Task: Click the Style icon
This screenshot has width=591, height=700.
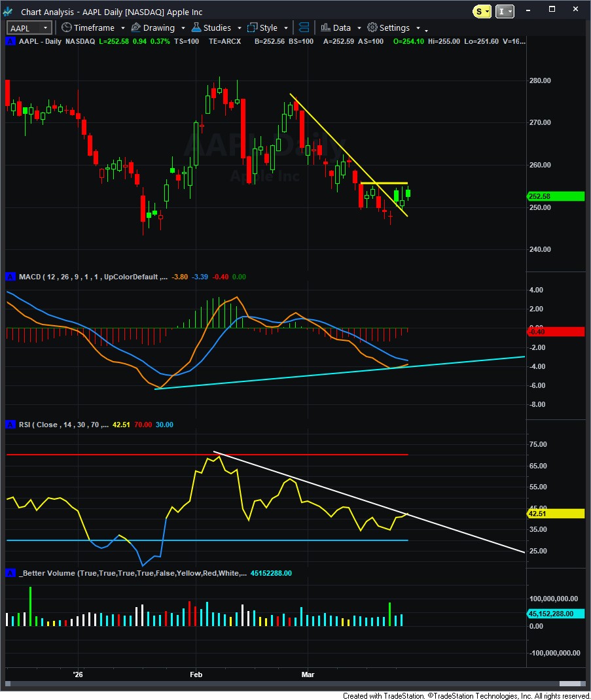Action: [x=253, y=27]
